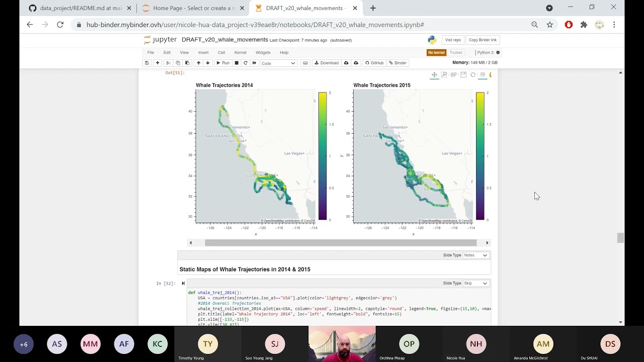
Task: Click the Run button
Action: (x=222, y=63)
